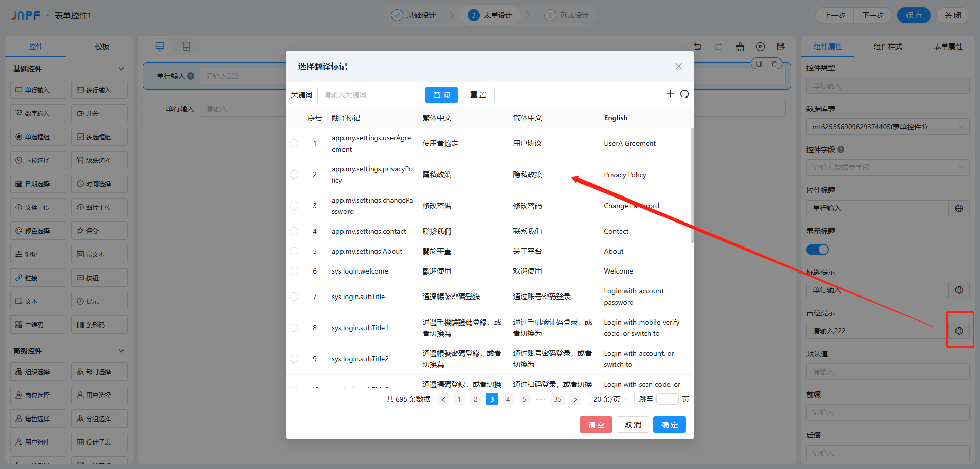
Task: Open the 表单属性 tab
Action: (948, 46)
